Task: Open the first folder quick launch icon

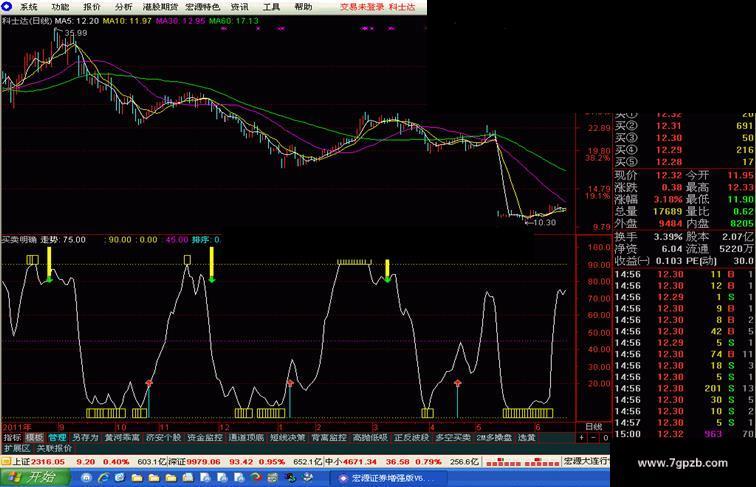Action: (x=137, y=478)
